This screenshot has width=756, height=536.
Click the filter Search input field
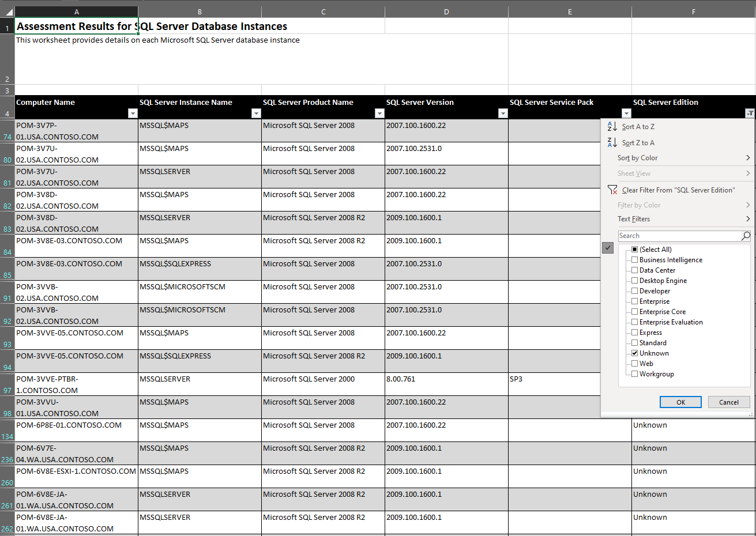[680, 236]
